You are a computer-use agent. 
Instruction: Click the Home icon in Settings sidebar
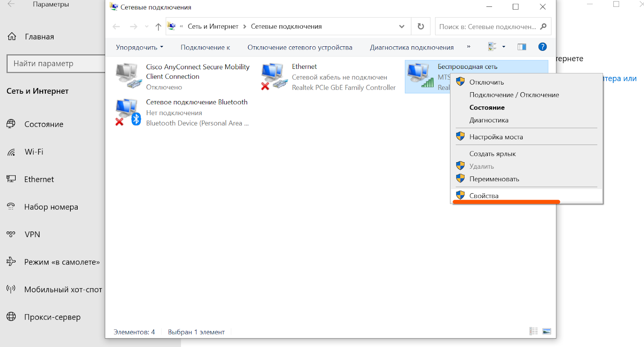pyautogui.click(x=12, y=37)
